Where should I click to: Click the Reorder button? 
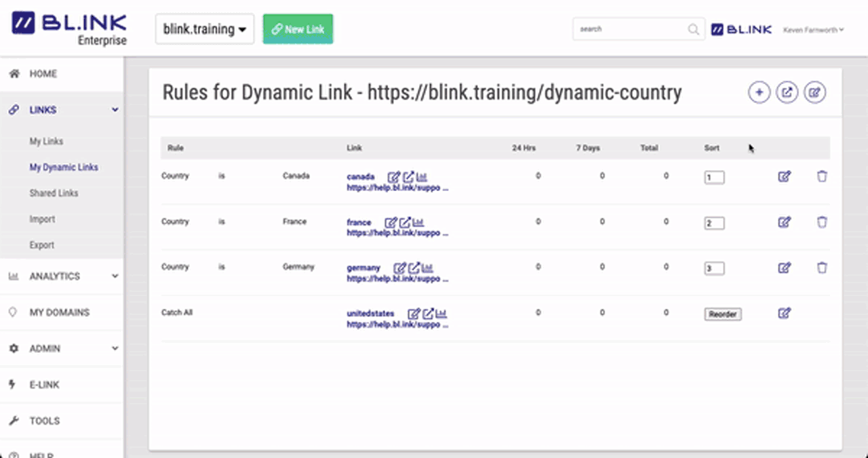[x=723, y=314]
